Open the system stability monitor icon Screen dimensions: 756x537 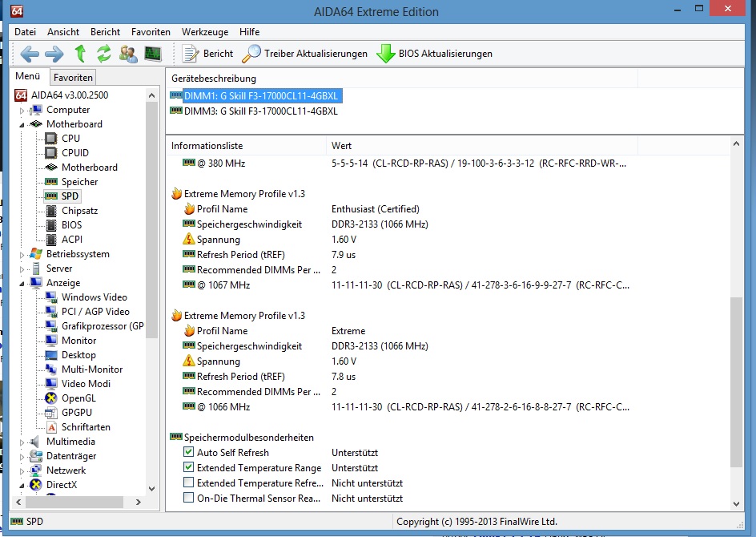point(153,54)
